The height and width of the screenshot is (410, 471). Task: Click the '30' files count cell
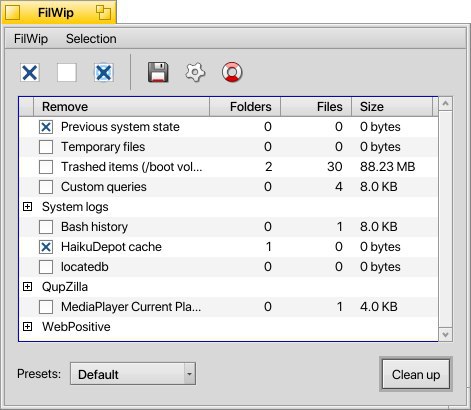[x=335, y=167]
